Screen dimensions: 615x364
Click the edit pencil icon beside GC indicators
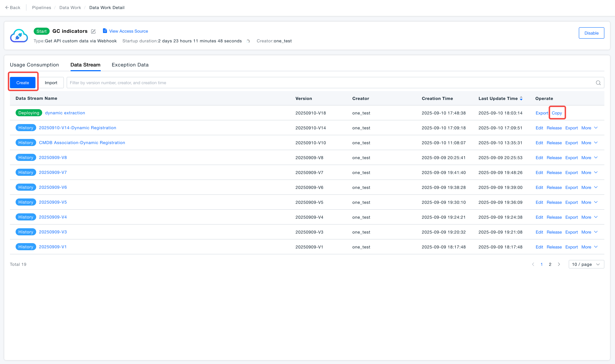click(x=93, y=31)
